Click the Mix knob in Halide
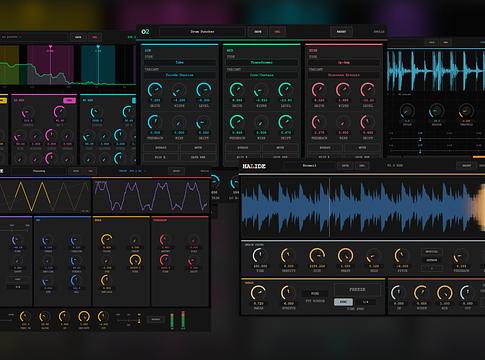The image size is (485, 360). 445,293
